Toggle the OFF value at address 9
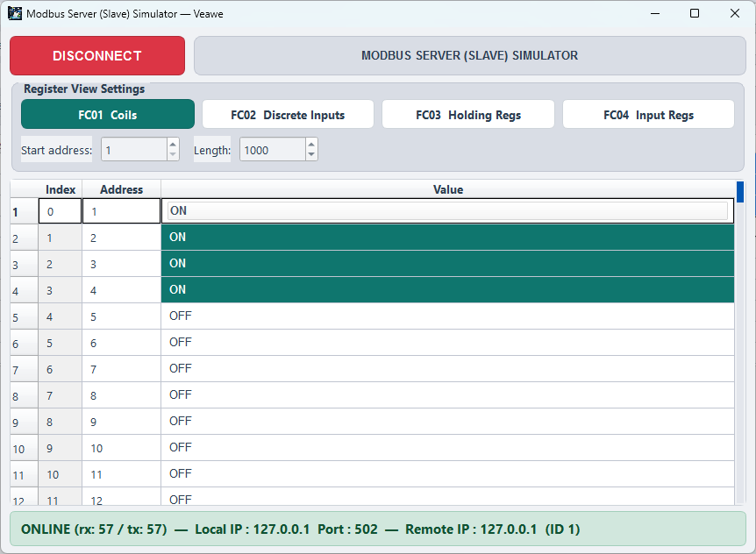756x554 pixels. tap(447, 421)
